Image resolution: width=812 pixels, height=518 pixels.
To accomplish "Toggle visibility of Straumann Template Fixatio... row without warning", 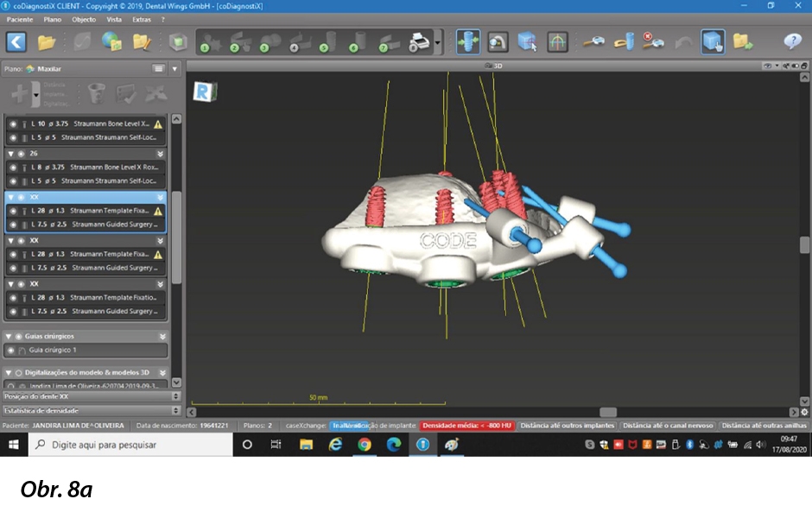I will coord(13,298).
